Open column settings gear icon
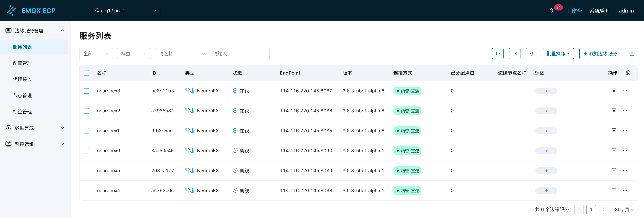644x218 pixels. 628,73
